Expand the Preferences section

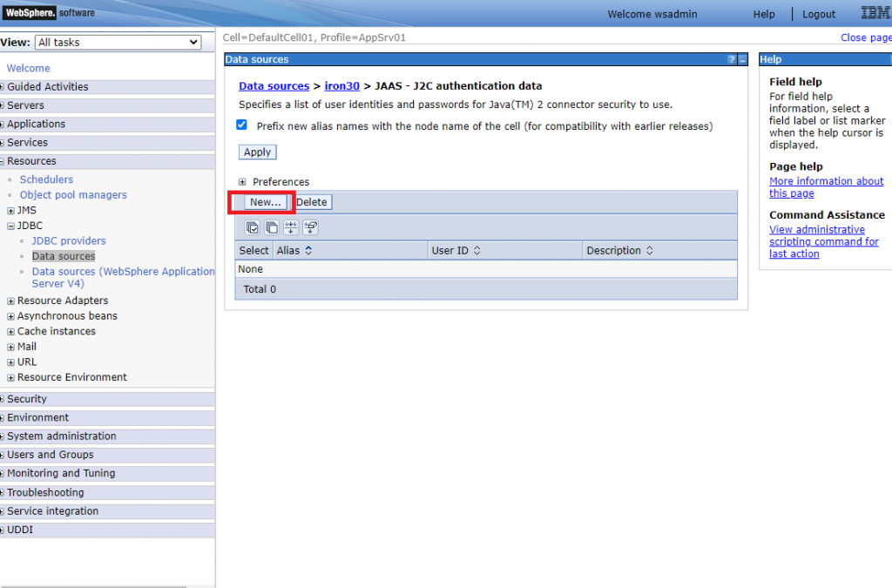pyautogui.click(x=242, y=182)
